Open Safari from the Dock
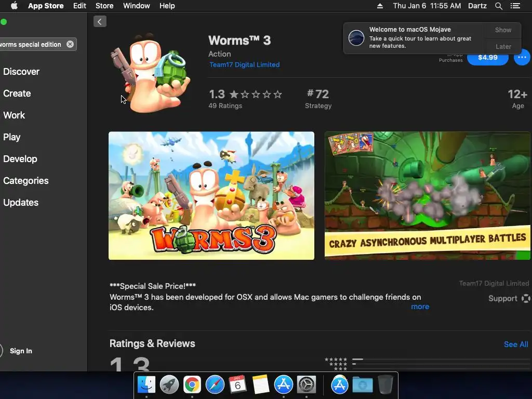This screenshot has height=399, width=532. tap(215, 385)
